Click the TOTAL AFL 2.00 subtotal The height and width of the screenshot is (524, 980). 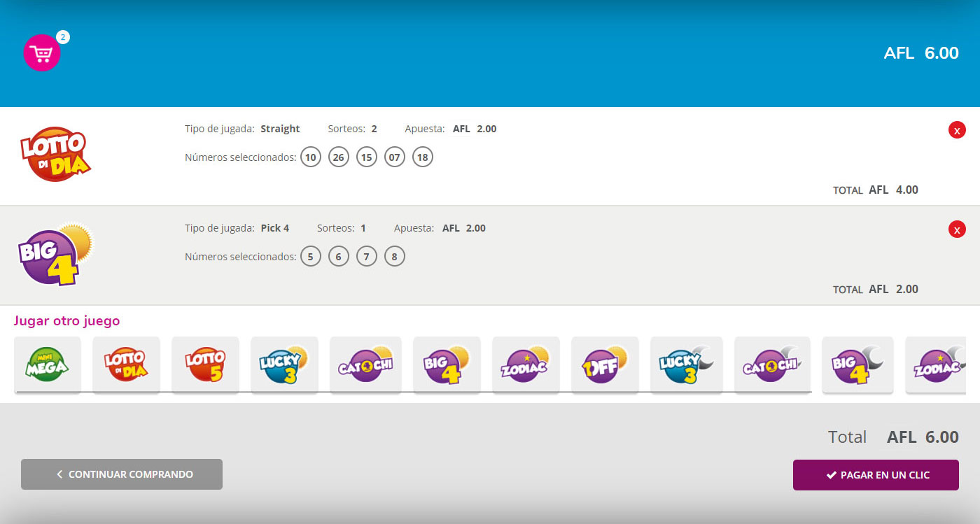point(876,289)
